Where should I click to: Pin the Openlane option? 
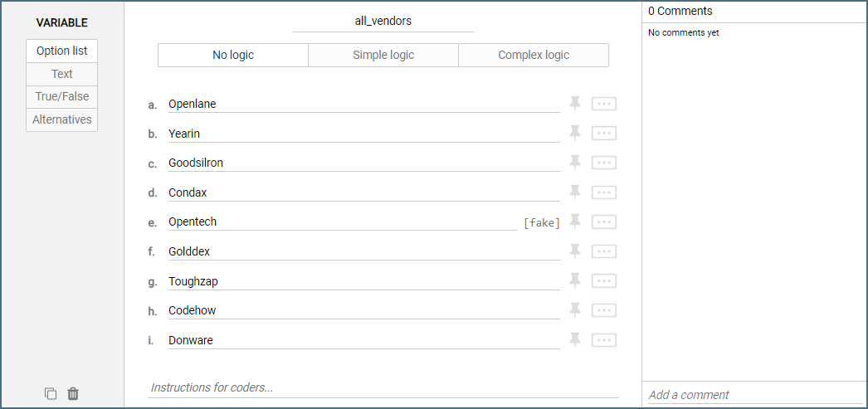tap(574, 104)
